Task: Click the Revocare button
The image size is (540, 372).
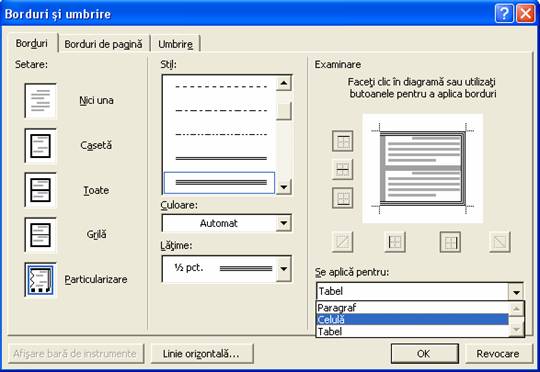Action: [498, 353]
